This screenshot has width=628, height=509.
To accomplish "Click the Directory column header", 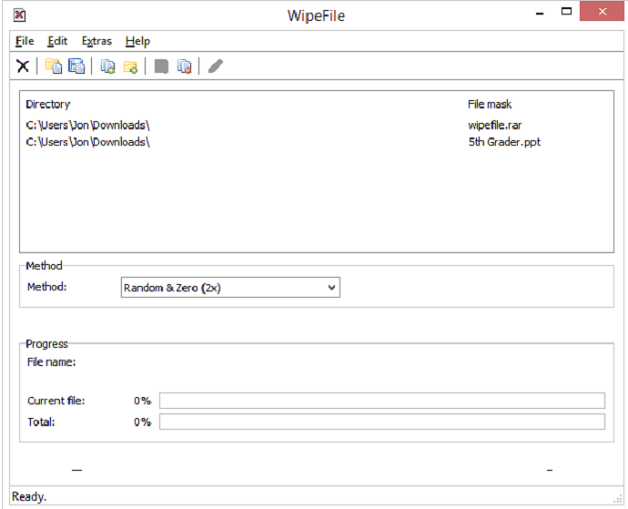I will [48, 105].
